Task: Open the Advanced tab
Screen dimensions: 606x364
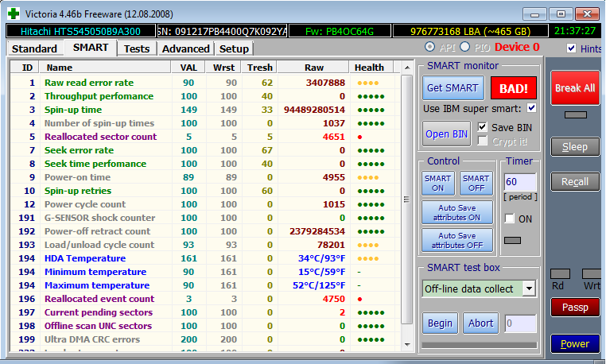Action: (185, 48)
